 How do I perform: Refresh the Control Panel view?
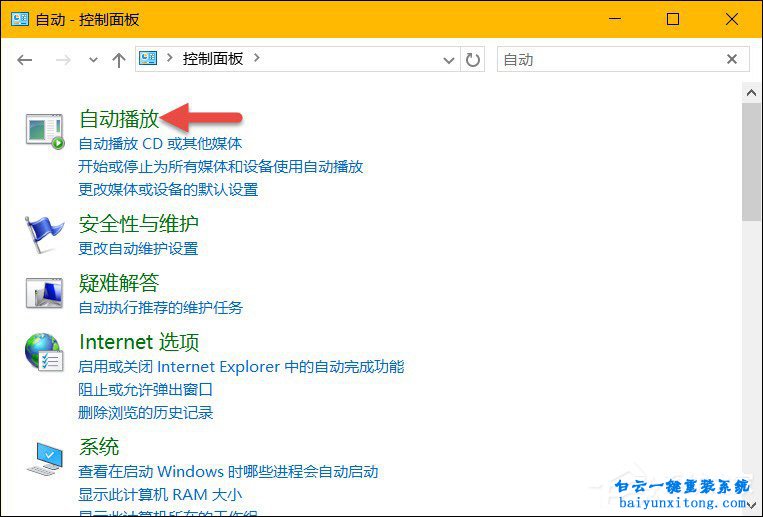472,59
